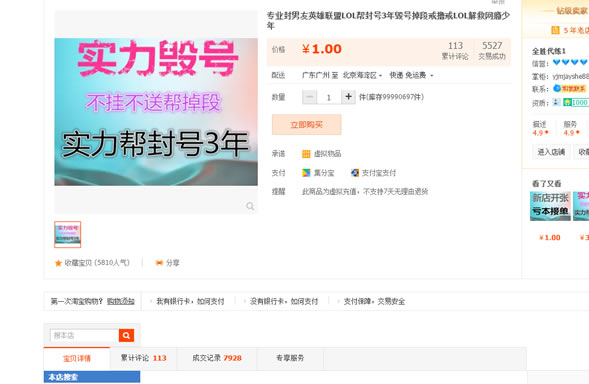The width and height of the screenshot is (589, 384).
Task: Increase quantity with the plus button
Action: [349, 97]
